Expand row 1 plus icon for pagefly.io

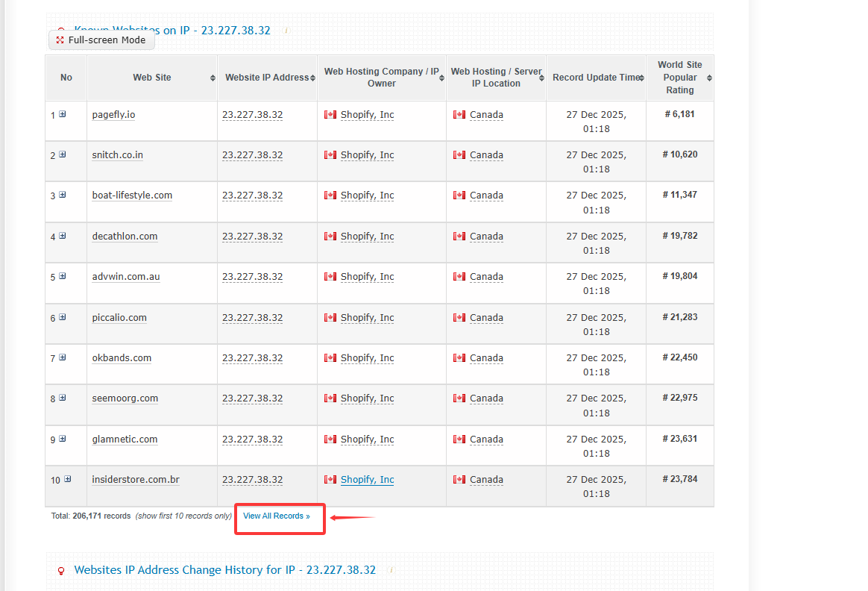click(x=63, y=114)
